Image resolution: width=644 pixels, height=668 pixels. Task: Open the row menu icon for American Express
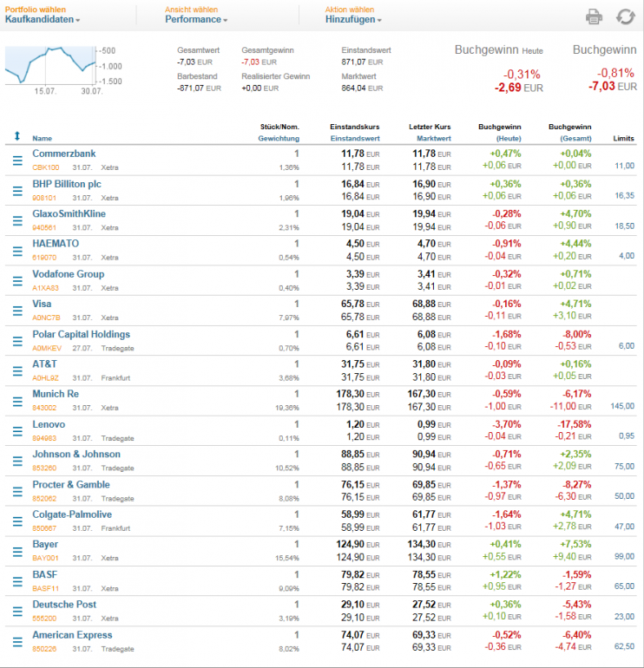tap(17, 642)
